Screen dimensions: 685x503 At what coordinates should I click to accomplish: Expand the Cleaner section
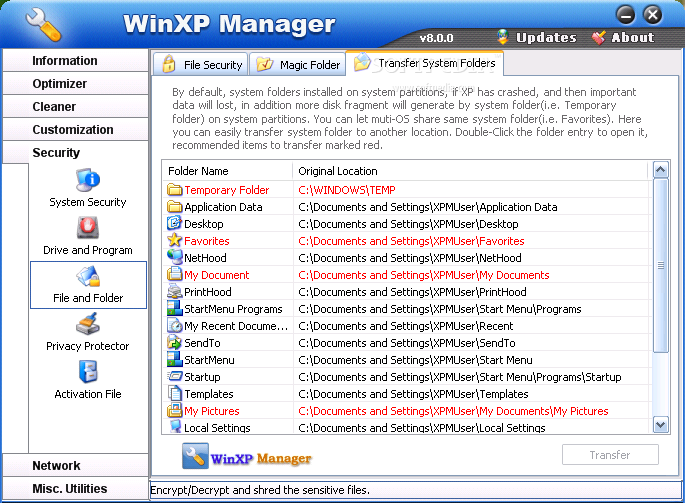click(75, 107)
